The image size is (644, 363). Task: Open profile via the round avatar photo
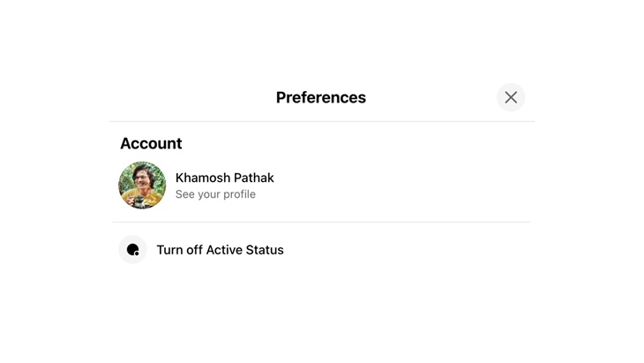tap(142, 185)
